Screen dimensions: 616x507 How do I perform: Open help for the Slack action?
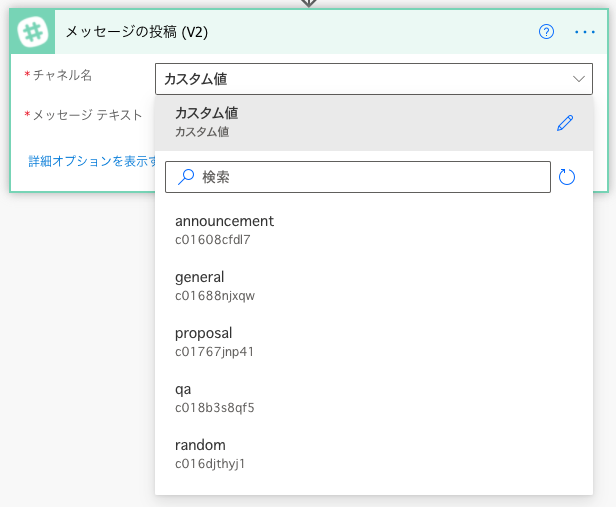(x=546, y=32)
